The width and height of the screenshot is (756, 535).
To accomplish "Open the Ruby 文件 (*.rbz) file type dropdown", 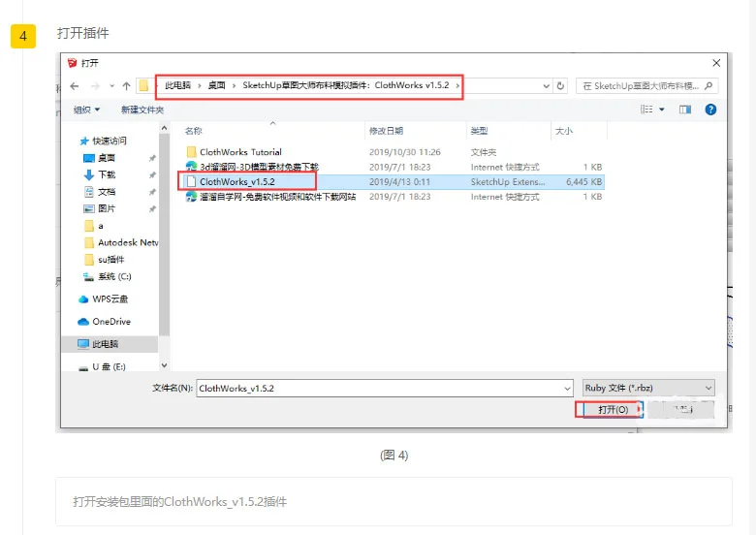I will (x=648, y=388).
